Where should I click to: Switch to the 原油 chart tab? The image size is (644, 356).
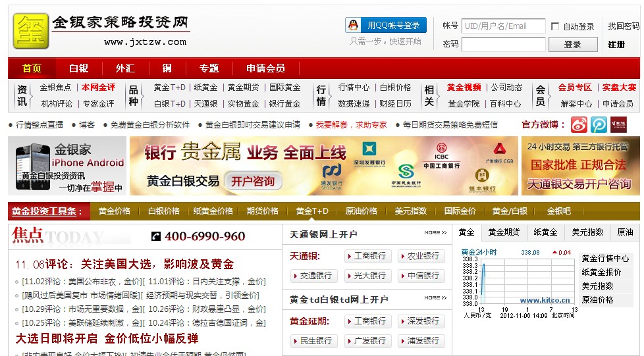(624, 232)
